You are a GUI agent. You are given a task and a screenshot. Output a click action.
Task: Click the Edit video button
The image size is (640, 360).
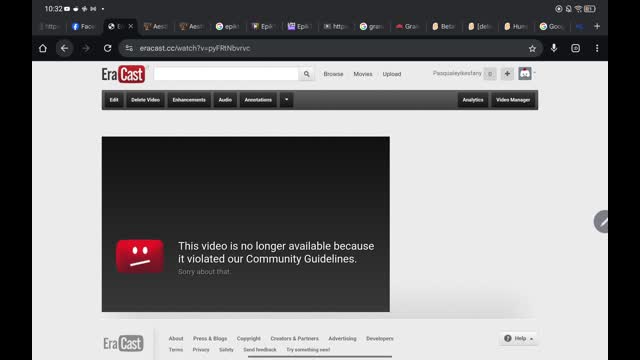[x=114, y=100]
